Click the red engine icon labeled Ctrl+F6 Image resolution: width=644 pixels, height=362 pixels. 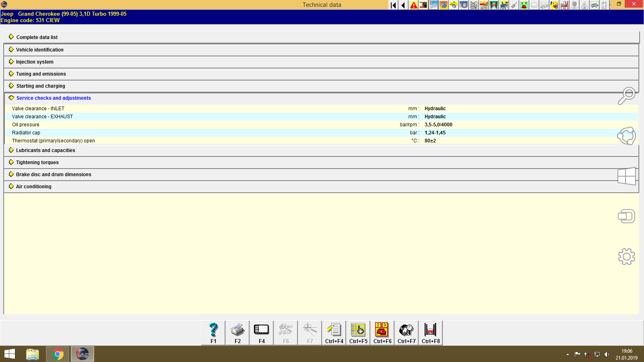click(382, 332)
